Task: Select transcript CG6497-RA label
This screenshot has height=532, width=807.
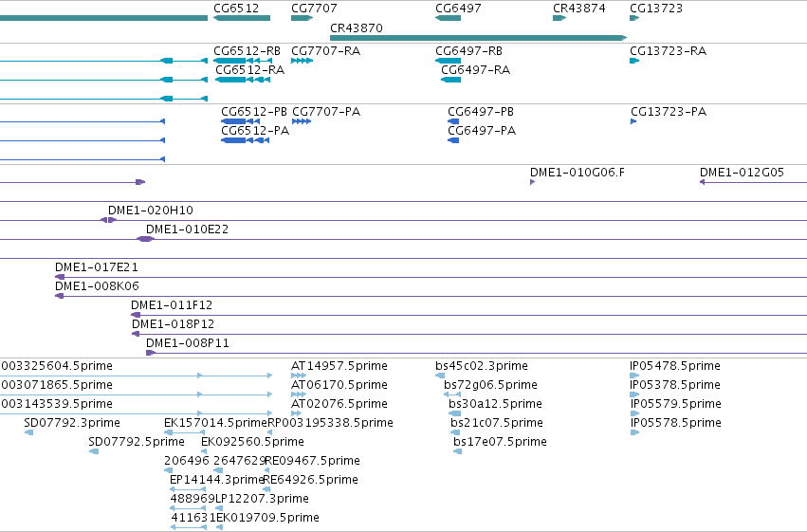Action: [x=475, y=70]
